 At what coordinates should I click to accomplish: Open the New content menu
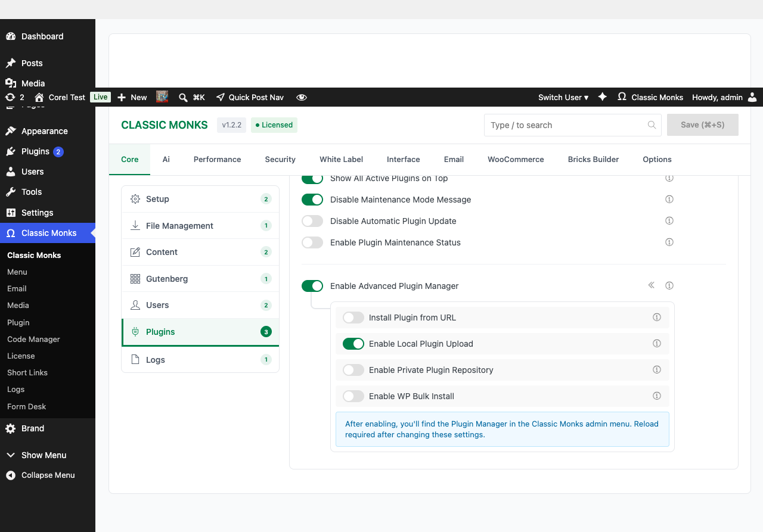132,97
